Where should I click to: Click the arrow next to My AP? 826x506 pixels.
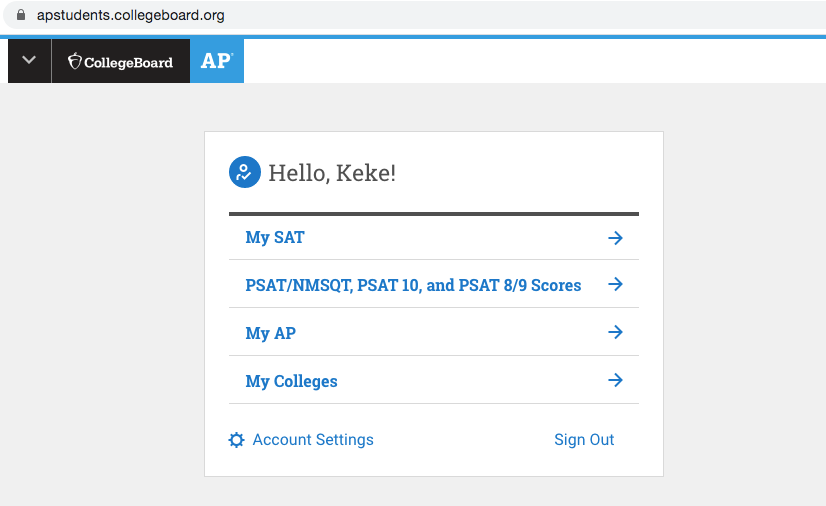(615, 332)
